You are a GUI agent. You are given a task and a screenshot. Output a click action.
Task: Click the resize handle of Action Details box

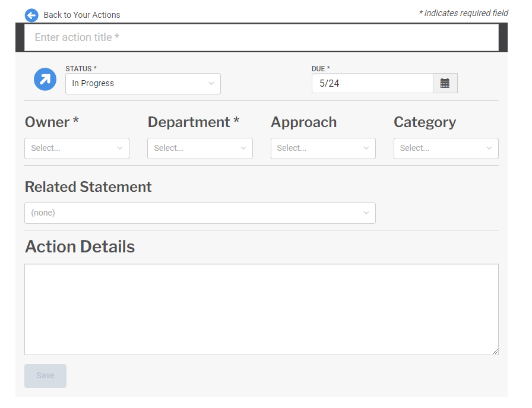[495, 351]
